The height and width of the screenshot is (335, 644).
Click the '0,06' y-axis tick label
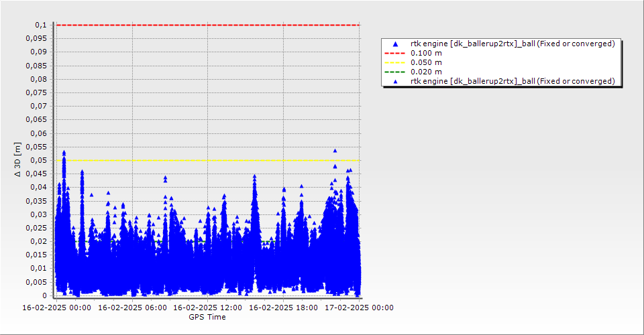pos(39,133)
